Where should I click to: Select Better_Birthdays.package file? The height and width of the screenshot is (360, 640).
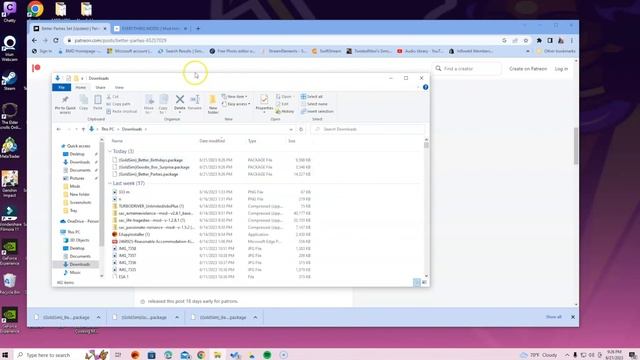pyautogui.click(x=151, y=160)
